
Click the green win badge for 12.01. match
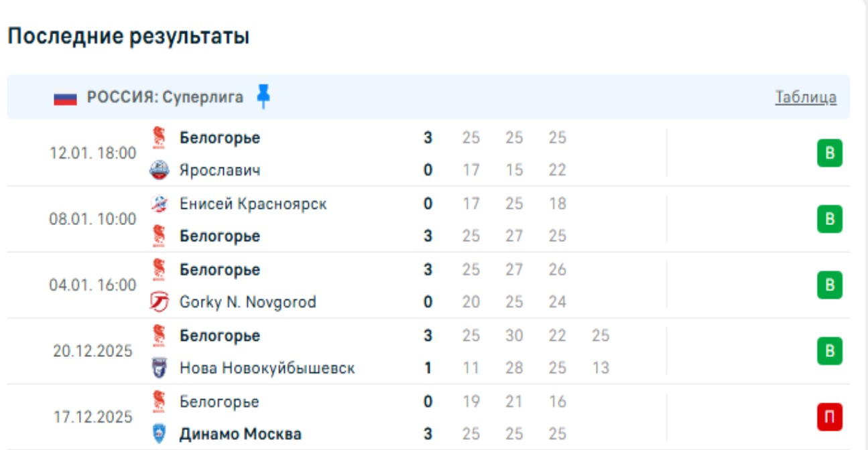[x=829, y=153]
